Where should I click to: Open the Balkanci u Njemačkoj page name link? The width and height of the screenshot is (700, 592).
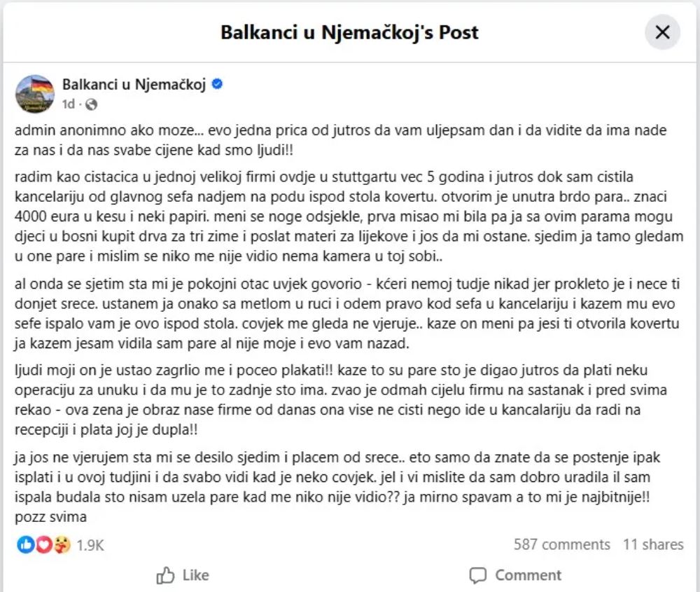[134, 85]
